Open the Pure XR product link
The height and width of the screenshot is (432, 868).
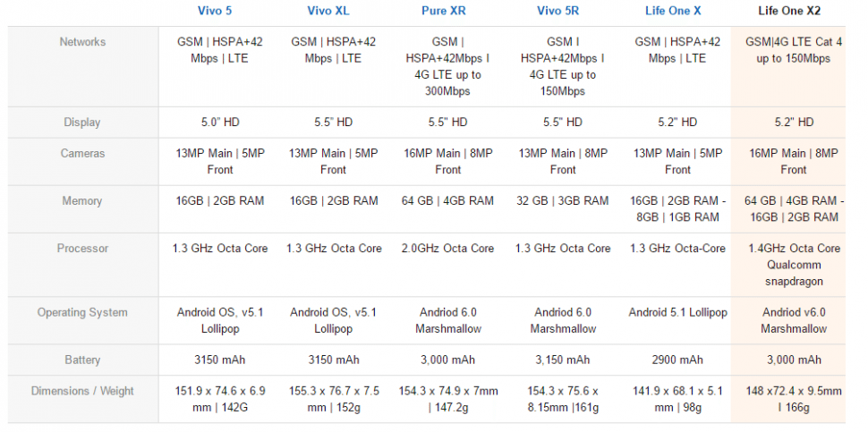coord(444,11)
